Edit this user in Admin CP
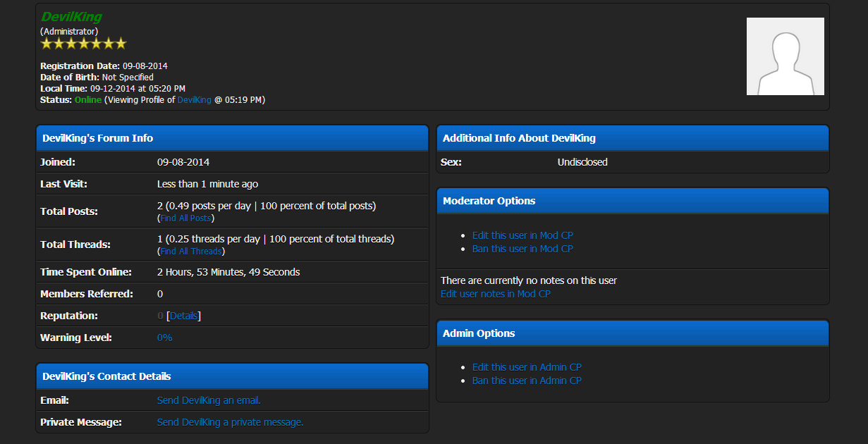Image resolution: width=868 pixels, height=444 pixels. coord(527,367)
